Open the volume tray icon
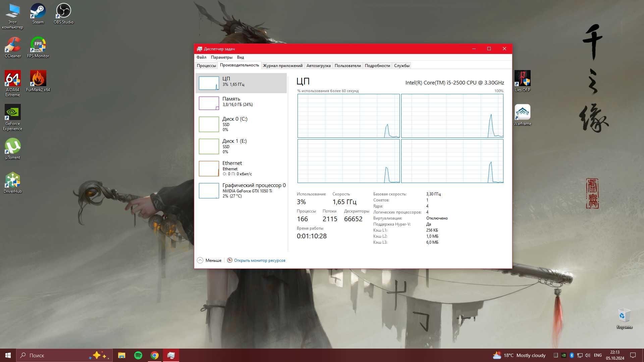This screenshot has height=362, width=644. click(x=587, y=355)
